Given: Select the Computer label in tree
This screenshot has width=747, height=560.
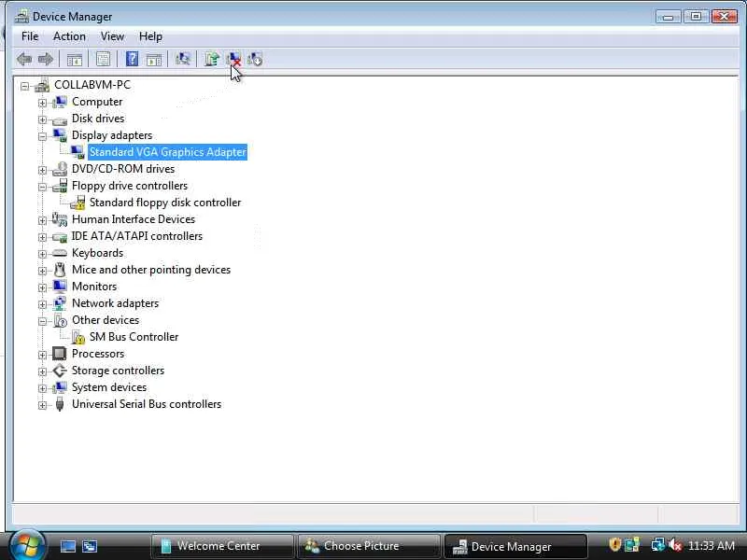Looking at the screenshot, I should coord(97,102).
